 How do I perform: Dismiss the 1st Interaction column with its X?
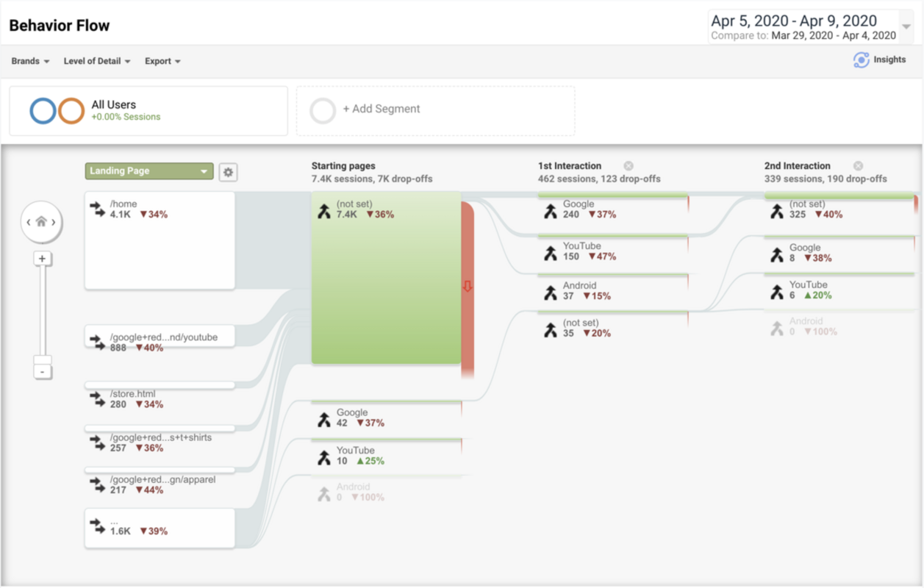click(628, 165)
